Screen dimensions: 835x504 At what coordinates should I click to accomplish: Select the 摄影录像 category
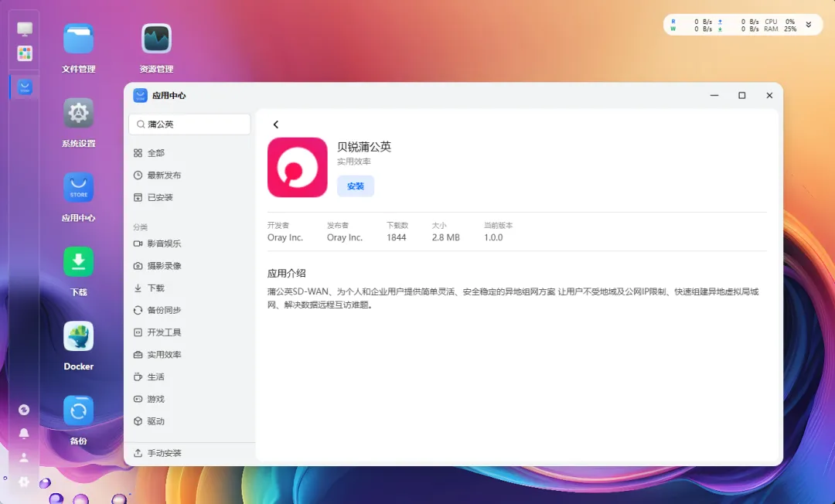(164, 266)
